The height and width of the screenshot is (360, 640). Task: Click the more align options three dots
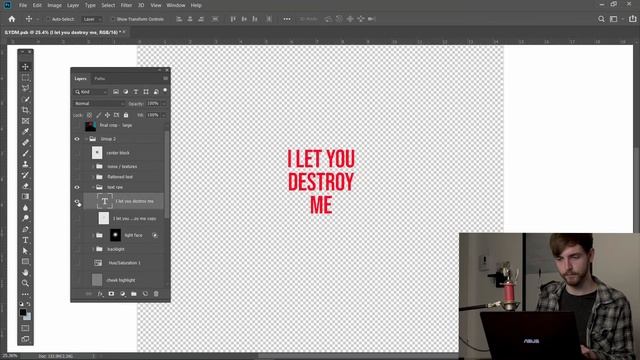287,19
